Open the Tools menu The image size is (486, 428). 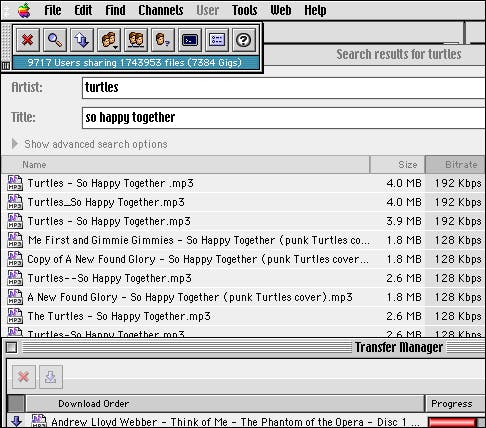pyautogui.click(x=244, y=10)
